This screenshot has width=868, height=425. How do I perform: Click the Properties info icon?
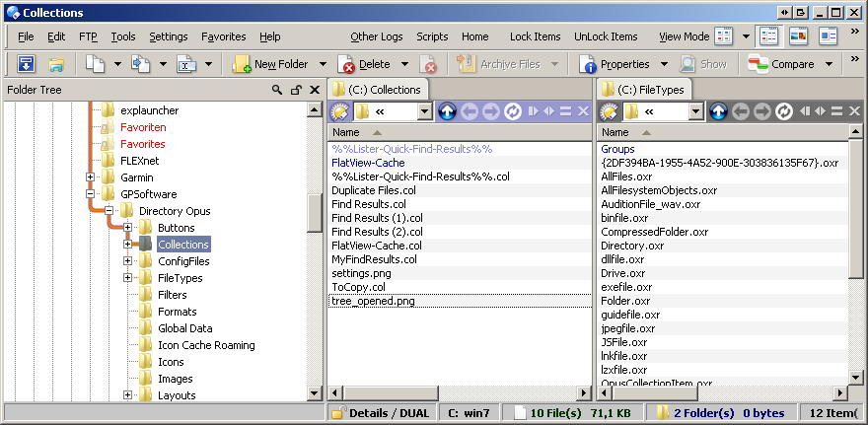coord(588,65)
